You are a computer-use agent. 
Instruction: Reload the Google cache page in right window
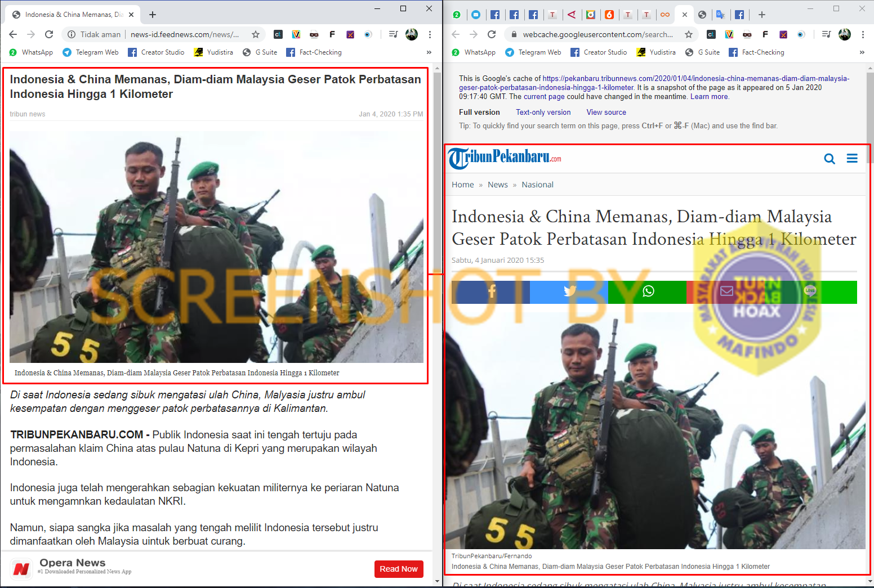point(492,34)
